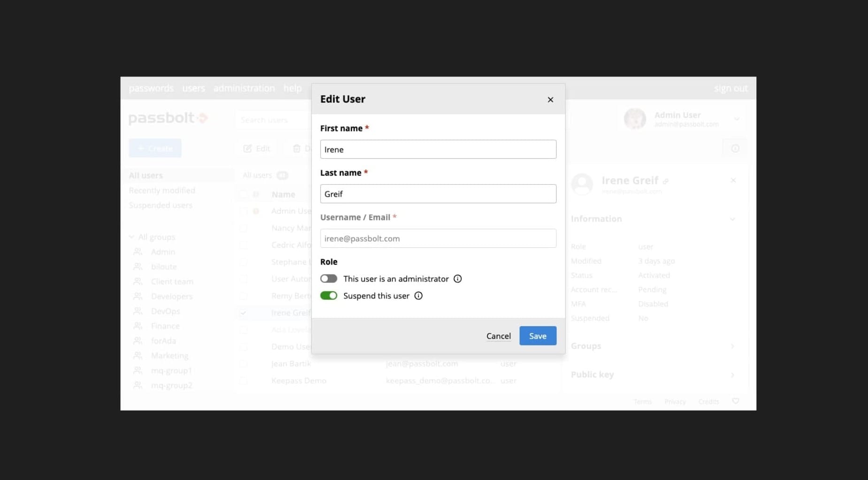Expand the Groups section

point(732,346)
